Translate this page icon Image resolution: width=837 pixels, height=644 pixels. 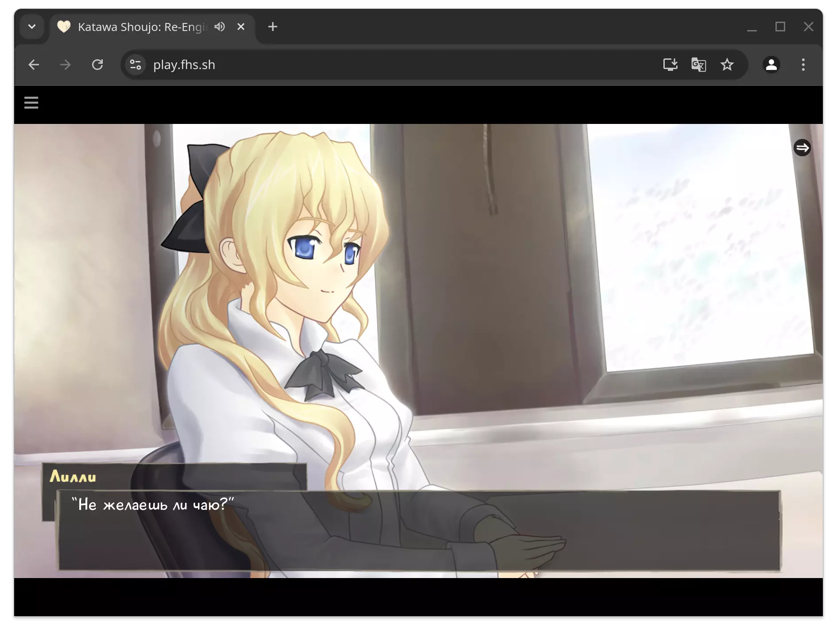tap(699, 65)
